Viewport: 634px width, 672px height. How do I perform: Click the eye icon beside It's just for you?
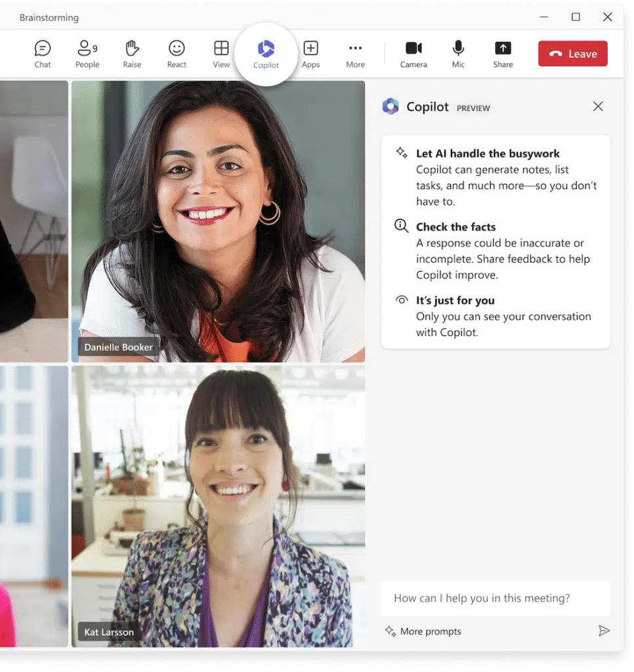[402, 300]
